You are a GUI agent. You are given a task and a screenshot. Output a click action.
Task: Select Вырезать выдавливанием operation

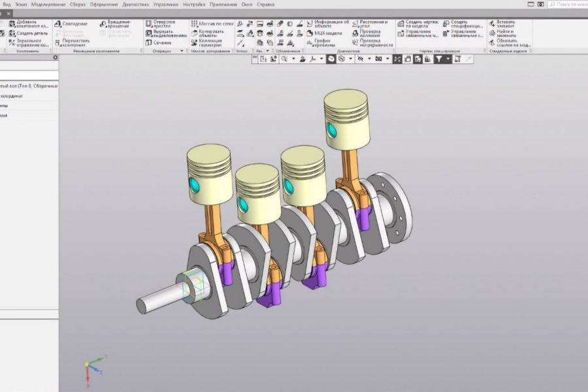click(x=166, y=33)
